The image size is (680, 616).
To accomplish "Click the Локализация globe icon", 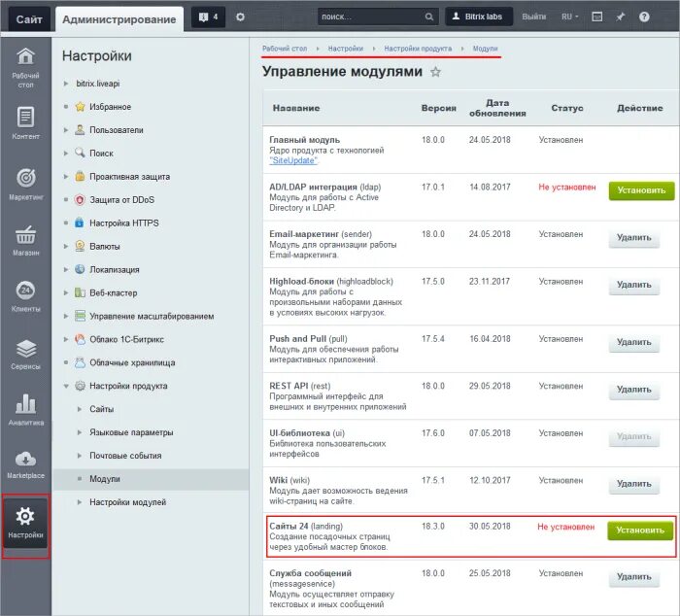I will (80, 269).
